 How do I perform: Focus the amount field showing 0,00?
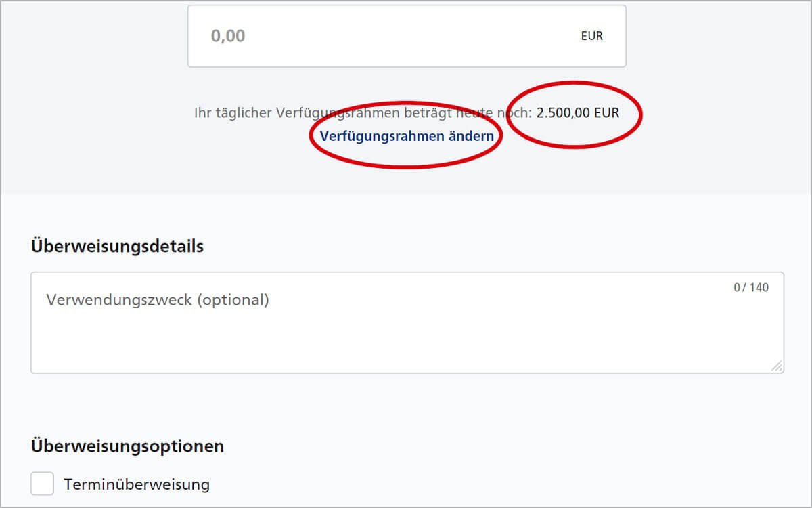[x=407, y=36]
